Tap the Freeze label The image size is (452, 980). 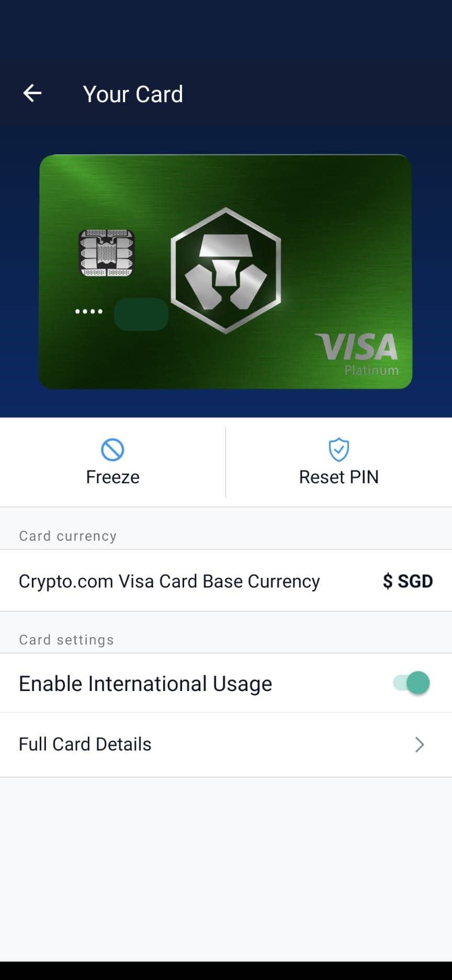(112, 477)
